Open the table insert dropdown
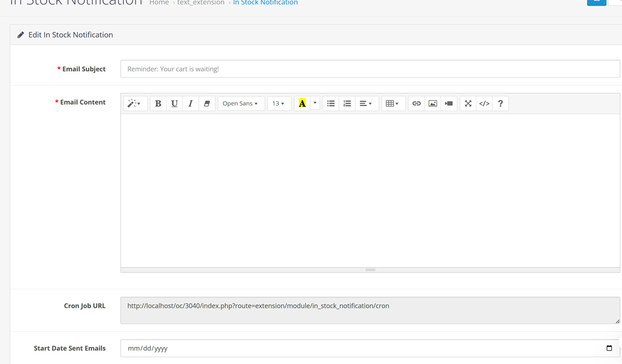622x364 pixels. (392, 104)
